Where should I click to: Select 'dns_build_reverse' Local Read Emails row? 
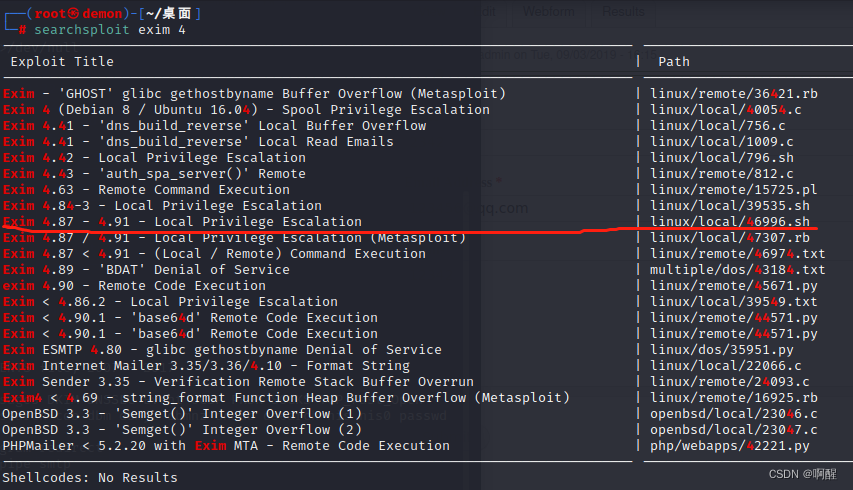pos(198,142)
